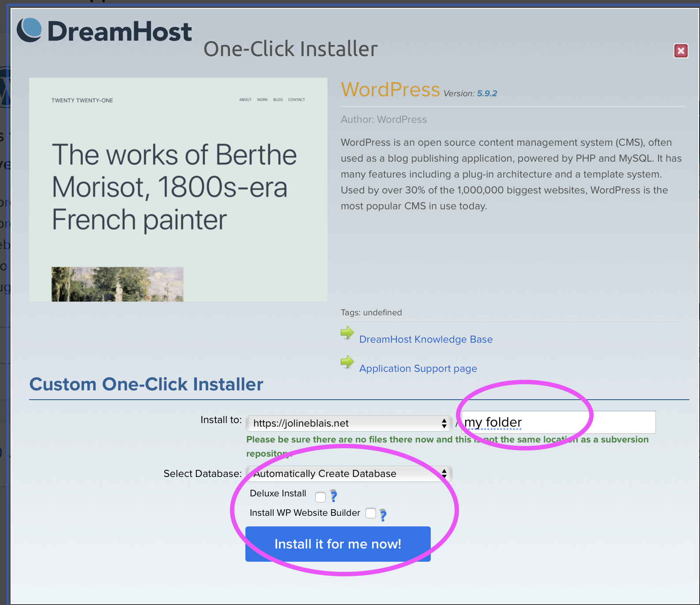700x605 pixels.
Task: Open the DreamHost Knowledge Base link
Action: (425, 339)
